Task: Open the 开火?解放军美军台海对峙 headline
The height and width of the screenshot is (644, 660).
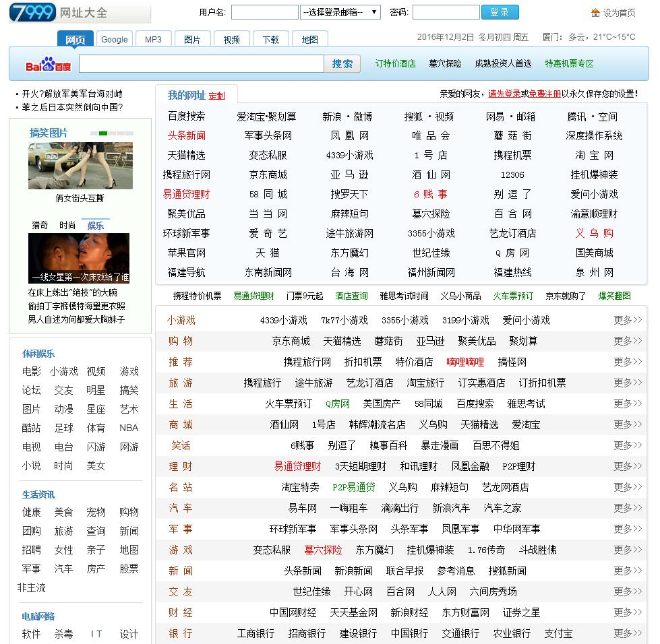Action: pyautogui.click(x=72, y=94)
